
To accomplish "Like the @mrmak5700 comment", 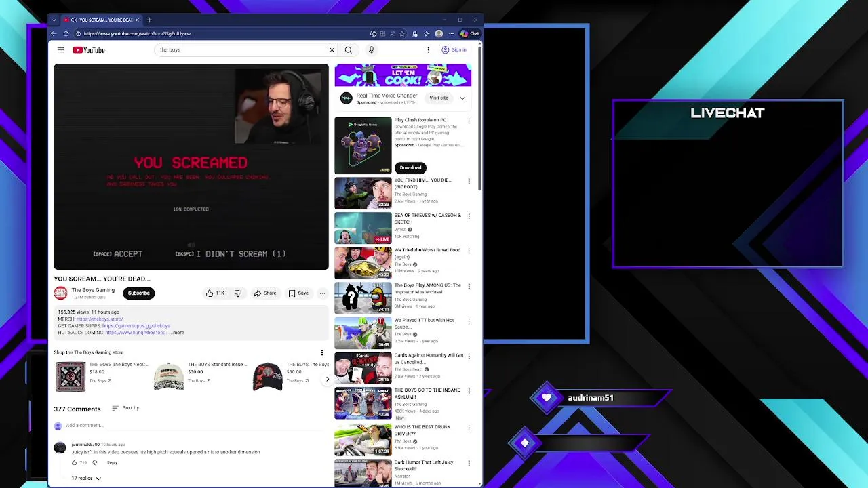I will click(x=75, y=462).
